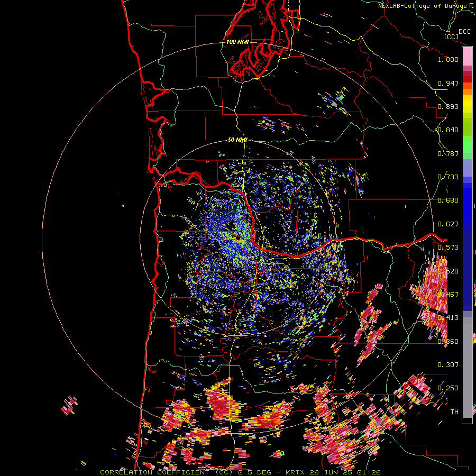Click the 50 NMI range ring label
476x476 pixels.
pyautogui.click(x=237, y=140)
